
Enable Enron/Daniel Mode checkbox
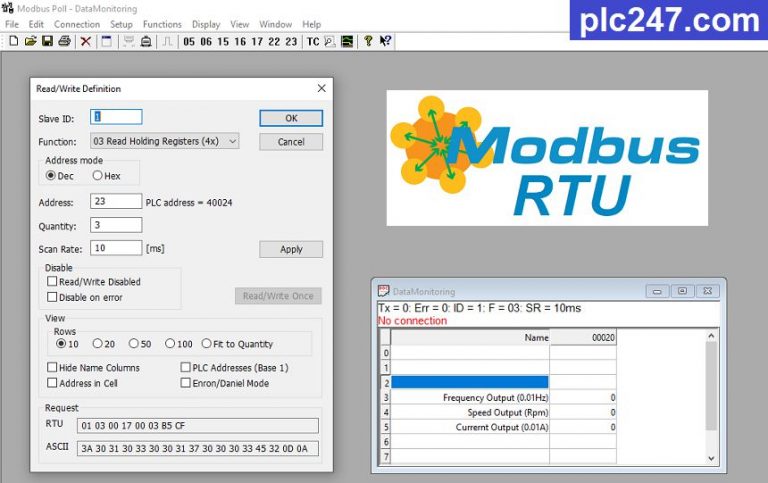186,383
